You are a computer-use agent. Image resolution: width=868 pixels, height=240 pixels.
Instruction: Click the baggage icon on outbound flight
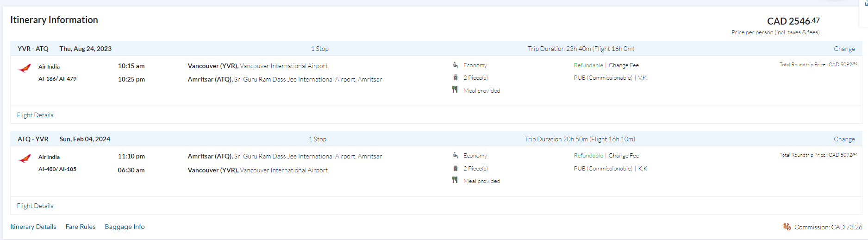click(456, 77)
